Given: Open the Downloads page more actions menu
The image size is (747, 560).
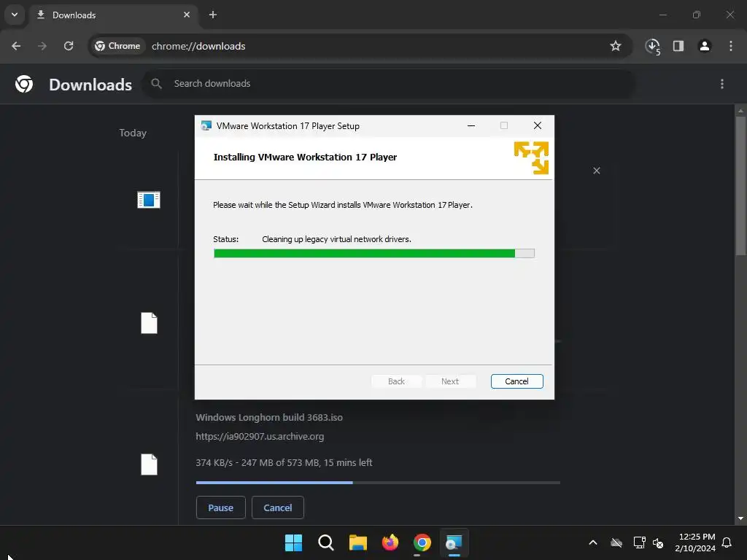Looking at the screenshot, I should 722,84.
